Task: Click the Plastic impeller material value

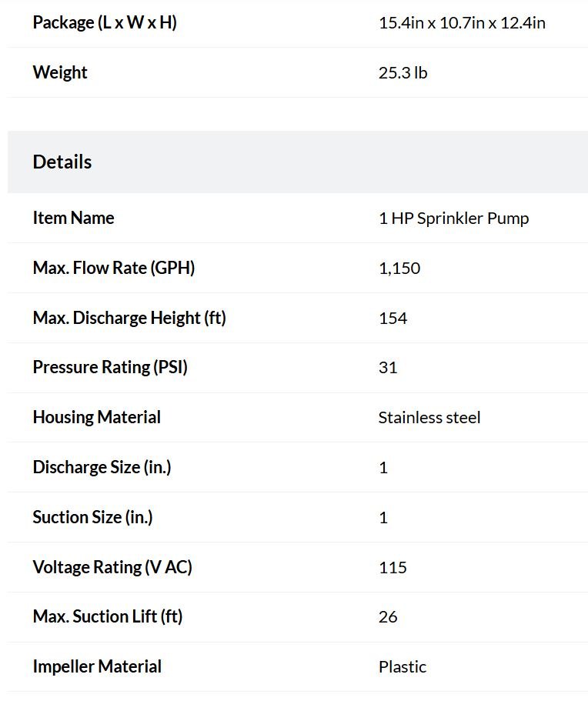Action: pyautogui.click(x=403, y=667)
